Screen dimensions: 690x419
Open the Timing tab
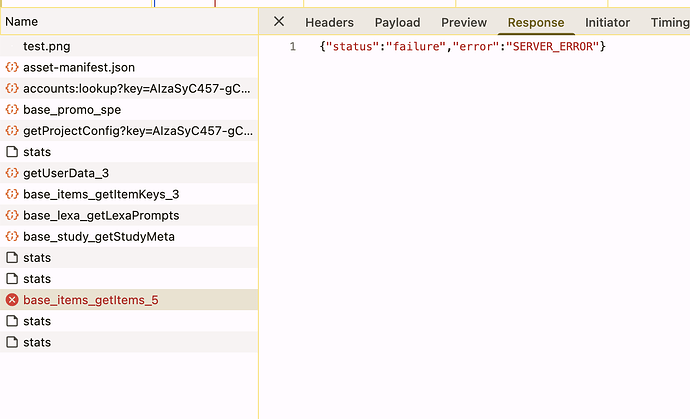669,22
